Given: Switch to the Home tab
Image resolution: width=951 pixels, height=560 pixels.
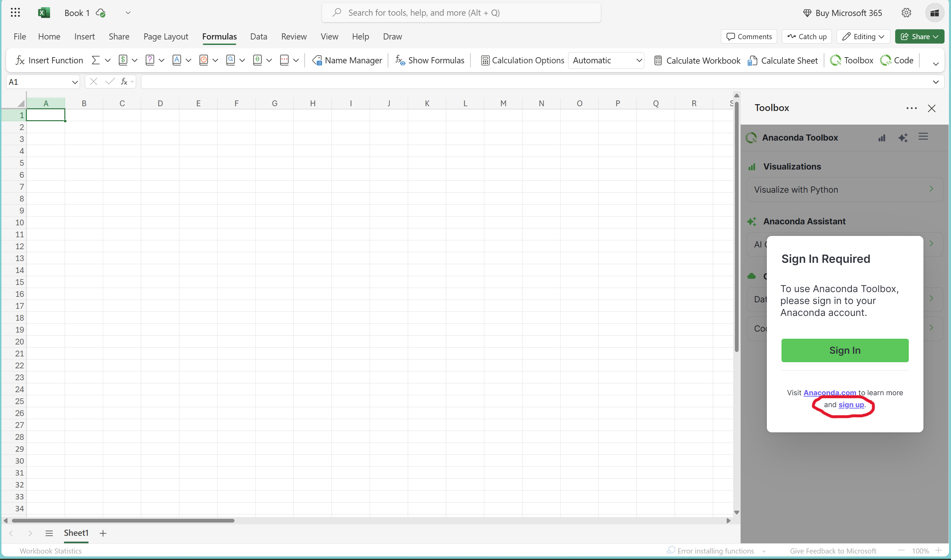Looking at the screenshot, I should click(x=49, y=37).
